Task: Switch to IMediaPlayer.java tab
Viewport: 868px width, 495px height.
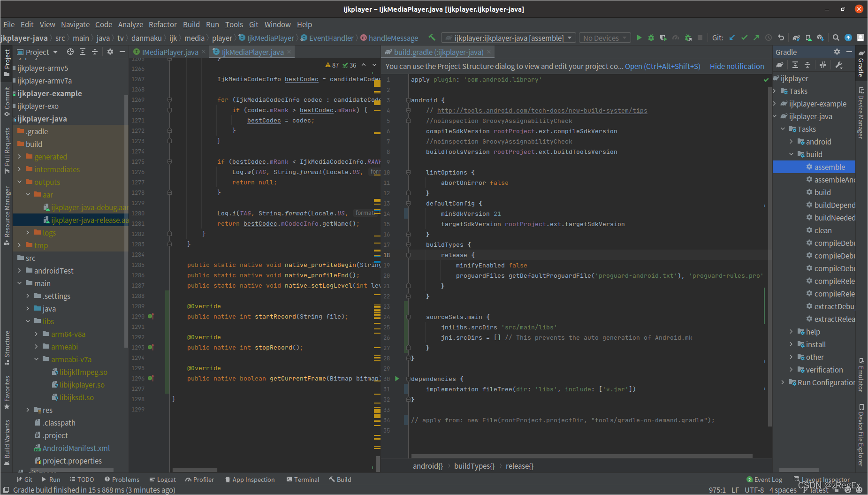Action: click(170, 52)
